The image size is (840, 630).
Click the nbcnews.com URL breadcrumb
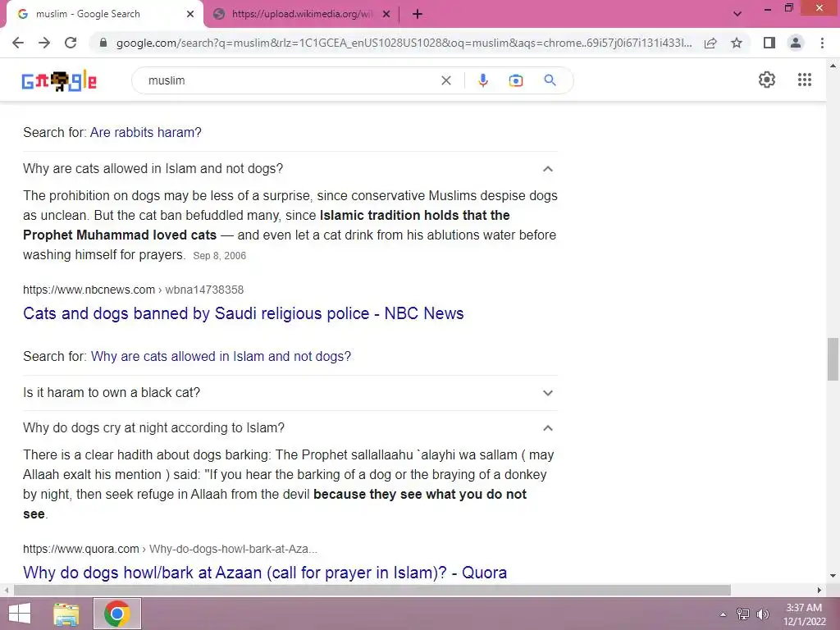134,290
